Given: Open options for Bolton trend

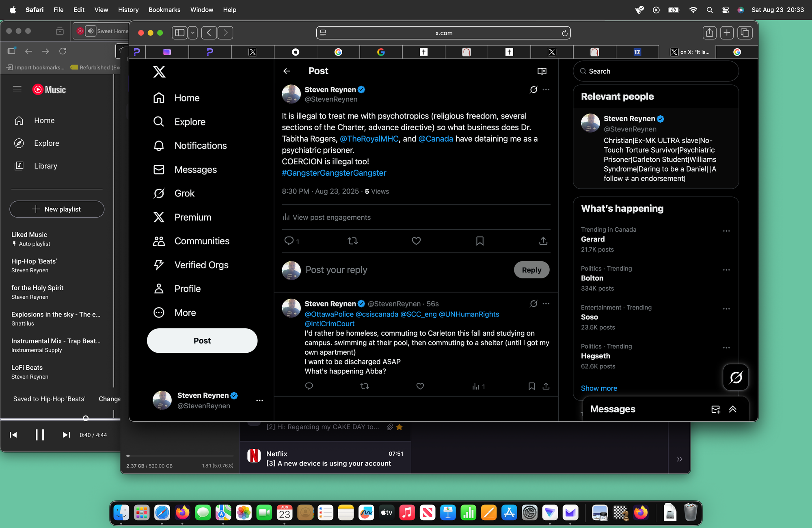Looking at the screenshot, I should point(726,270).
